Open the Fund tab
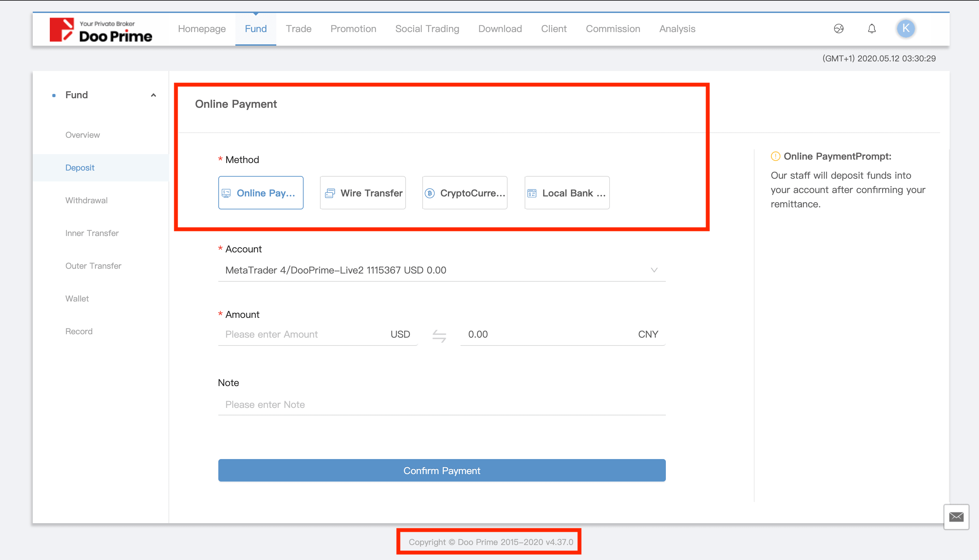The width and height of the screenshot is (979, 560). tap(255, 29)
